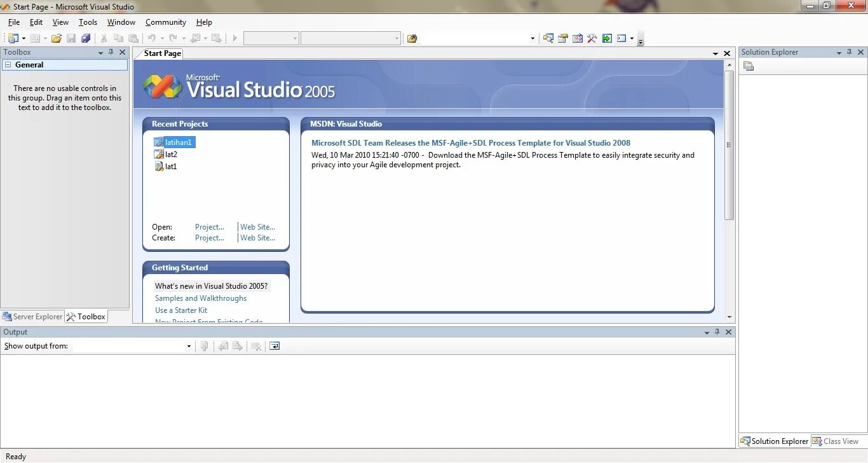Collapse the General toolbox group
Image resolution: width=868 pixels, height=463 pixels.
point(8,65)
